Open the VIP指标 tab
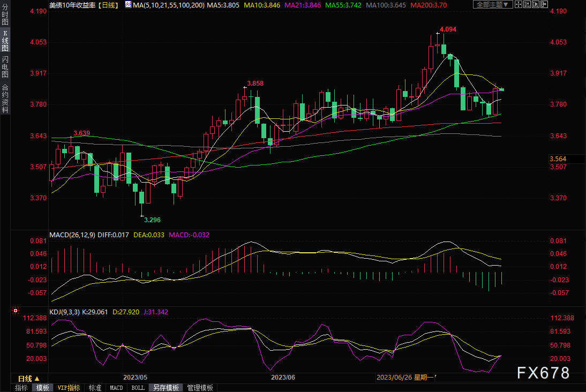 tap(69, 388)
